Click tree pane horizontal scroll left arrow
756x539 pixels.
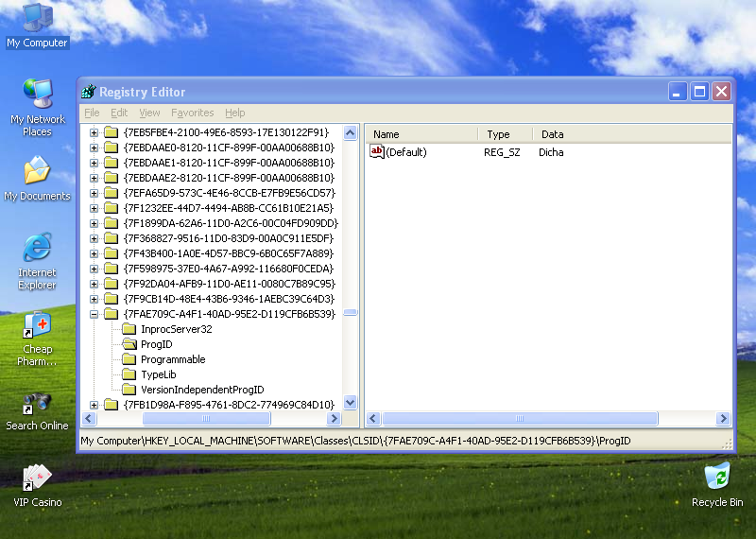[x=89, y=418]
